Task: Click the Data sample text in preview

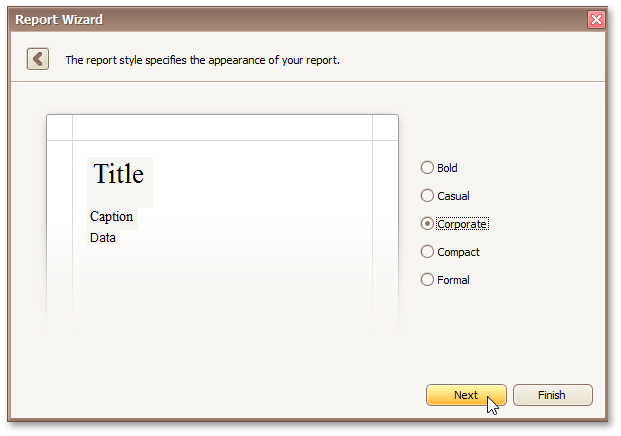Action: click(103, 238)
